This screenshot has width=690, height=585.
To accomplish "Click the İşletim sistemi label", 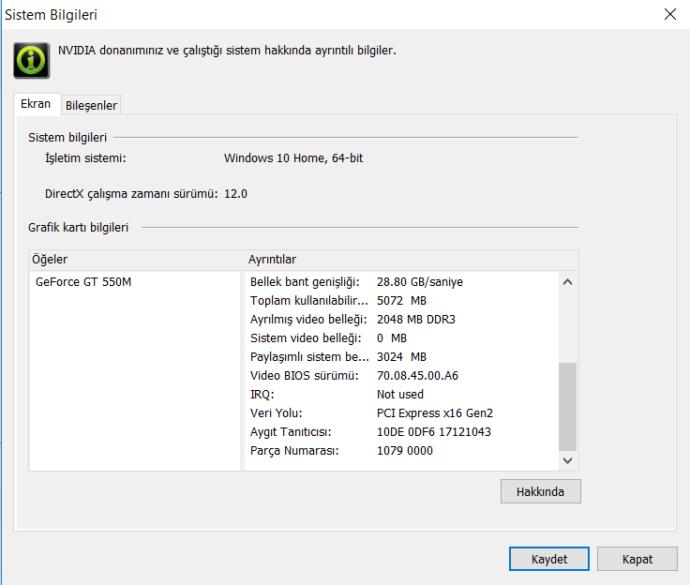I will [x=85, y=158].
